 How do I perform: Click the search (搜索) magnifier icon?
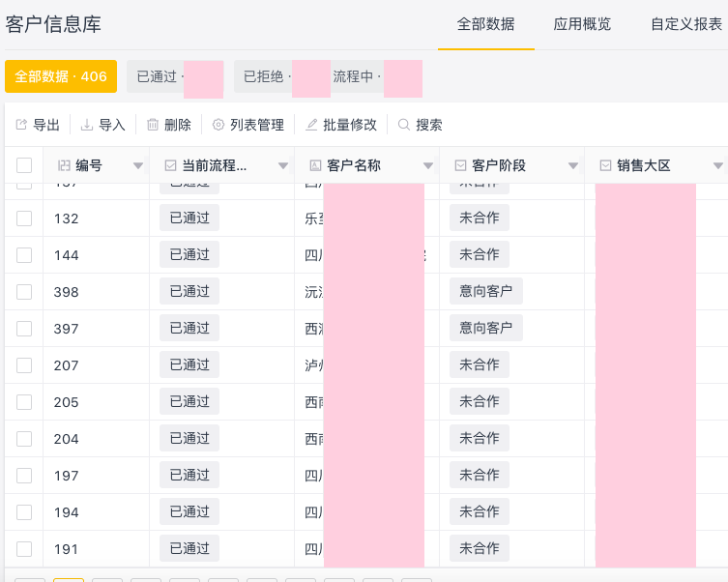404,125
